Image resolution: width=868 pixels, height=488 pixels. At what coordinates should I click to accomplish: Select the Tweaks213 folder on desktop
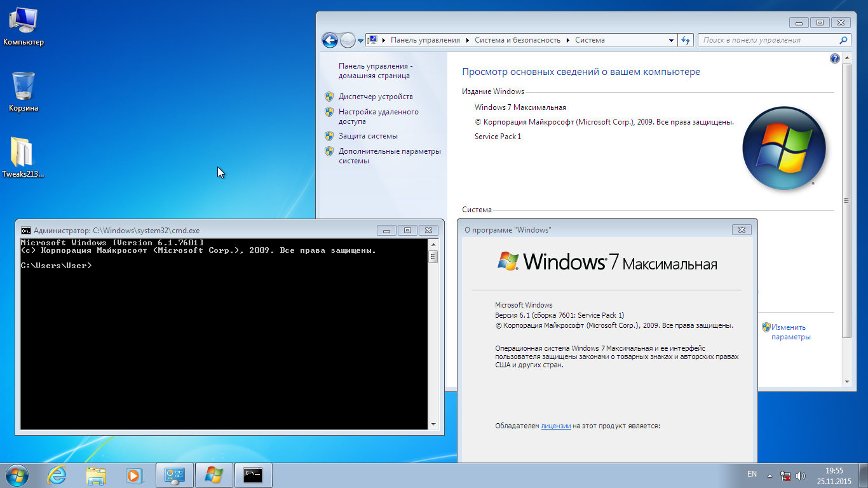click(24, 158)
